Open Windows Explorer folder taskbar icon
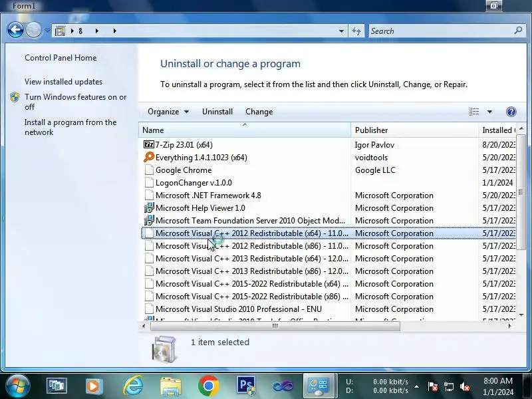Image resolution: width=532 pixels, height=399 pixels. [171, 386]
